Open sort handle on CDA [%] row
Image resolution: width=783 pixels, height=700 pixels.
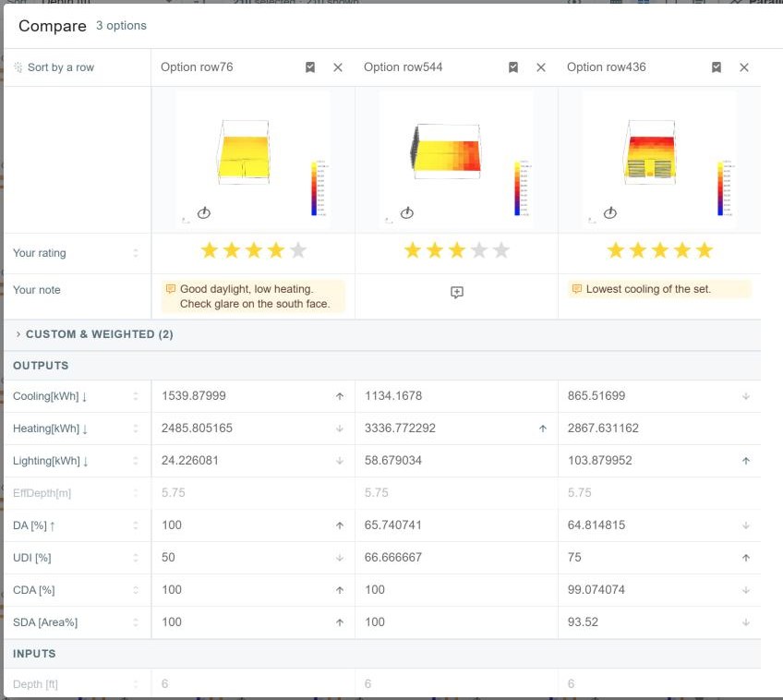tap(136, 590)
